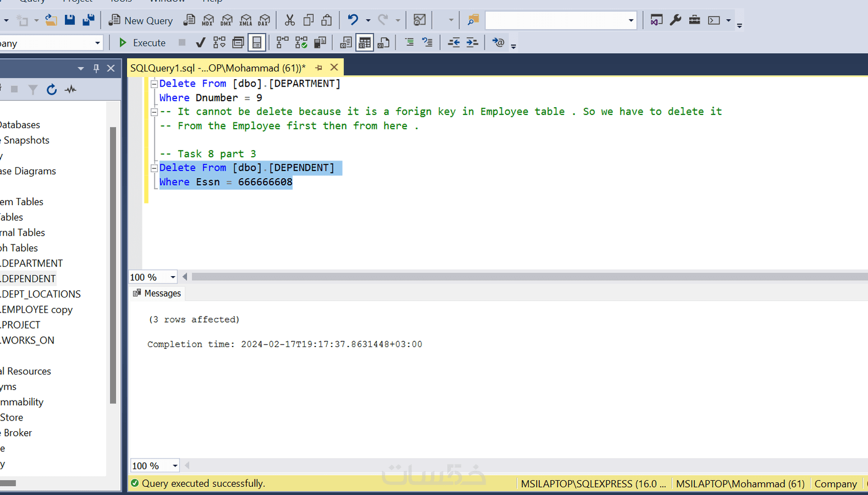Toggle Results to File output mode
The image size is (868, 495).
pyautogui.click(x=383, y=42)
